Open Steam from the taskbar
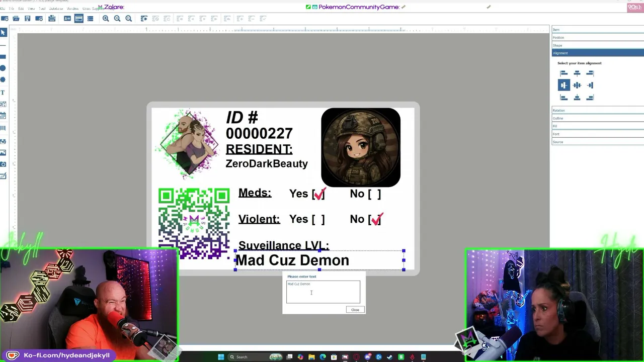644x362 pixels. click(390, 357)
